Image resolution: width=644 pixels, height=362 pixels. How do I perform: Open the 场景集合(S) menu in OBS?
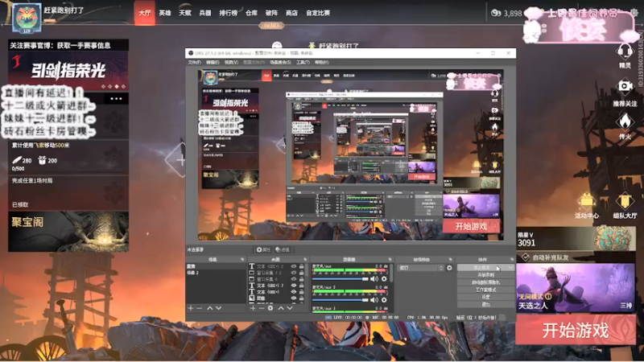(x=280, y=63)
